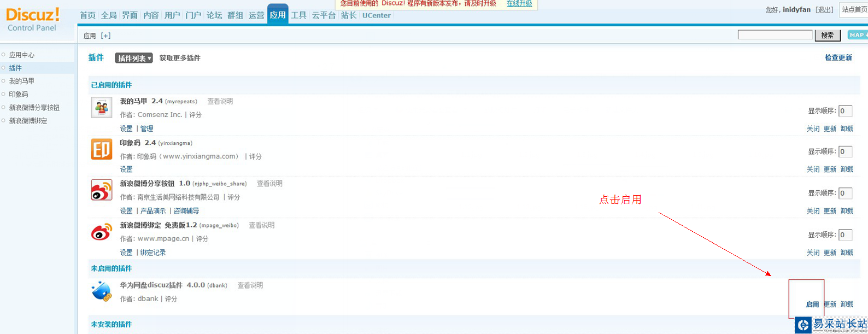Click 设置 under 新浪微博绑定
The image size is (868, 334).
point(126,253)
